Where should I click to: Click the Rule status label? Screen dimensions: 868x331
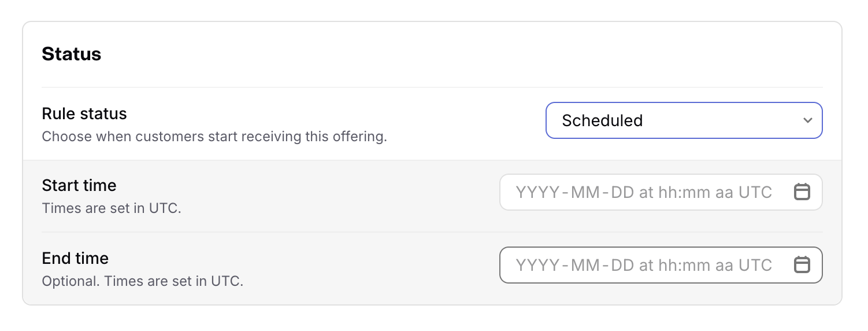point(84,113)
